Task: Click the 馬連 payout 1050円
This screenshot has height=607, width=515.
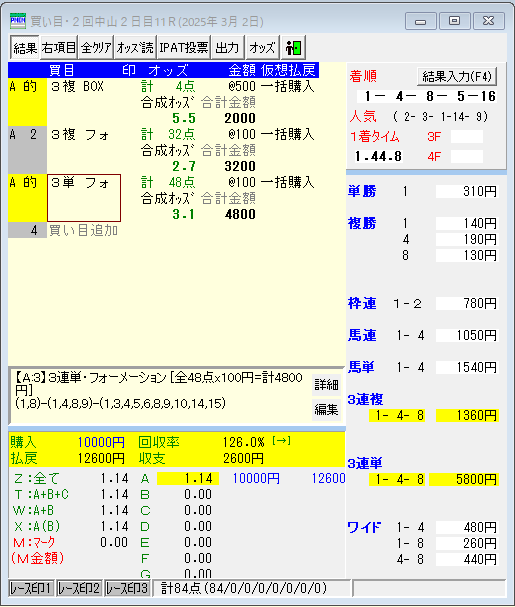Action: click(467, 335)
